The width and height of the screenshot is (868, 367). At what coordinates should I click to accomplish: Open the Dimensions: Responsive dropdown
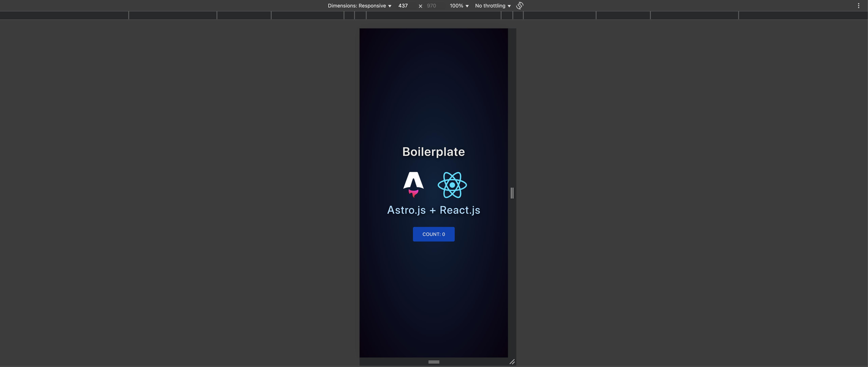(x=359, y=5)
